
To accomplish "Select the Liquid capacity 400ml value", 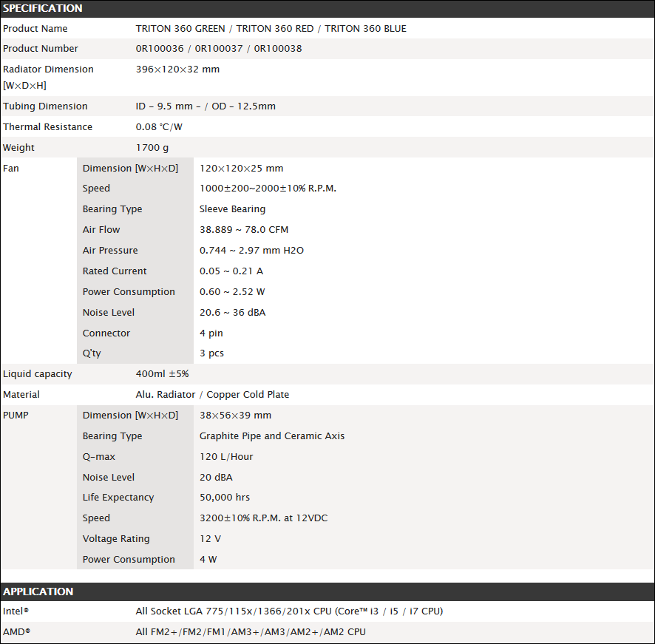I will (x=162, y=374).
